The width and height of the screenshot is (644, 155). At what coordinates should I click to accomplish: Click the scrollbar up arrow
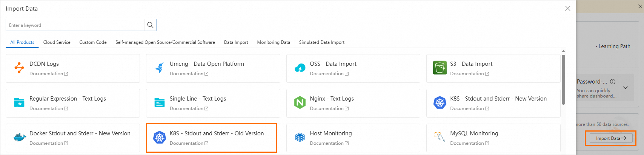click(x=563, y=51)
